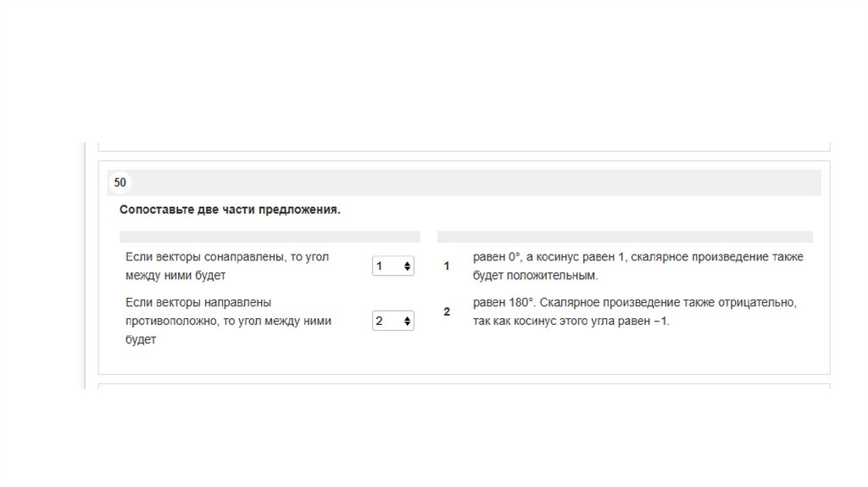Image resolution: width=868 pixels, height=487 pixels.
Task: Click the up-down arrows on the dropdown showing 2
Action: [x=408, y=321]
